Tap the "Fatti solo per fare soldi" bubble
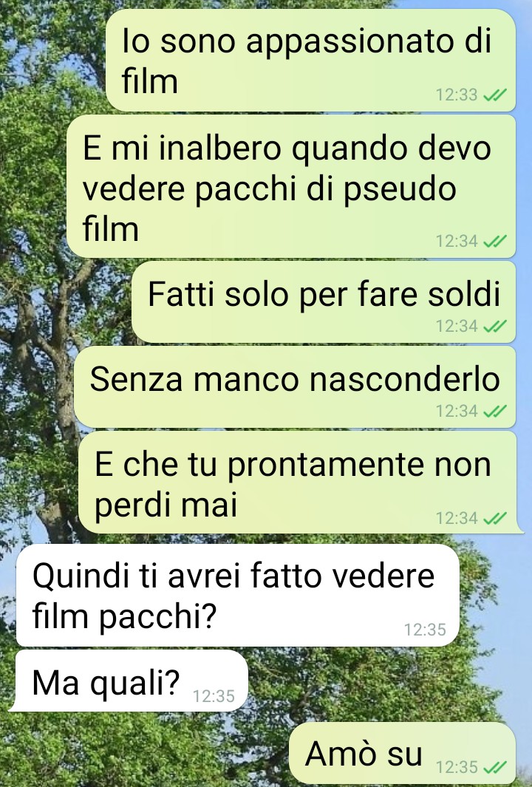532x787 pixels. [x=324, y=302]
